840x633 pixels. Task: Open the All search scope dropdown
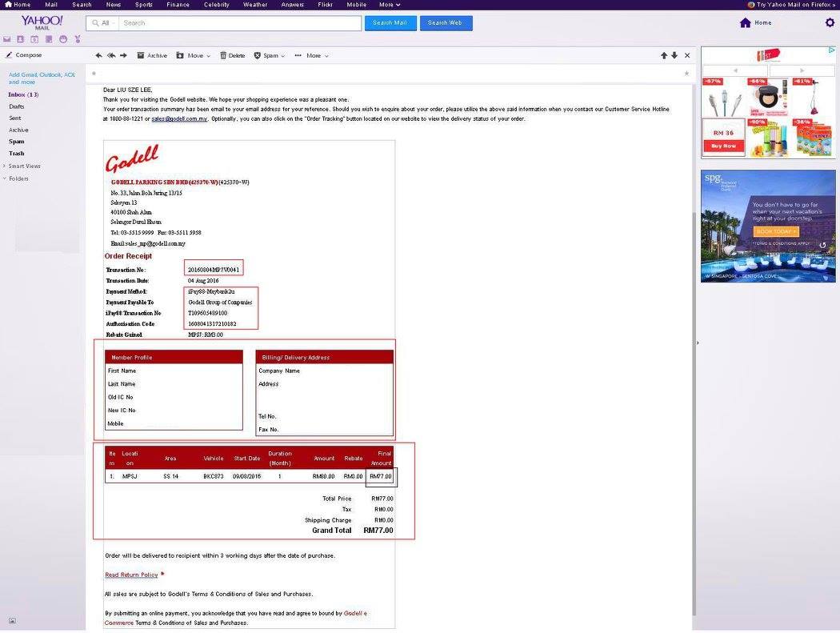tap(103, 23)
